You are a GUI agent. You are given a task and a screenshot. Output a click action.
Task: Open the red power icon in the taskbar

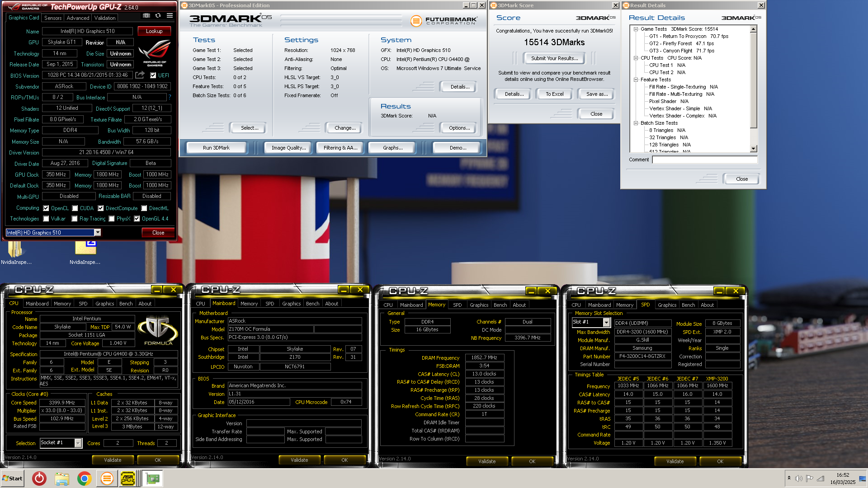(39, 478)
